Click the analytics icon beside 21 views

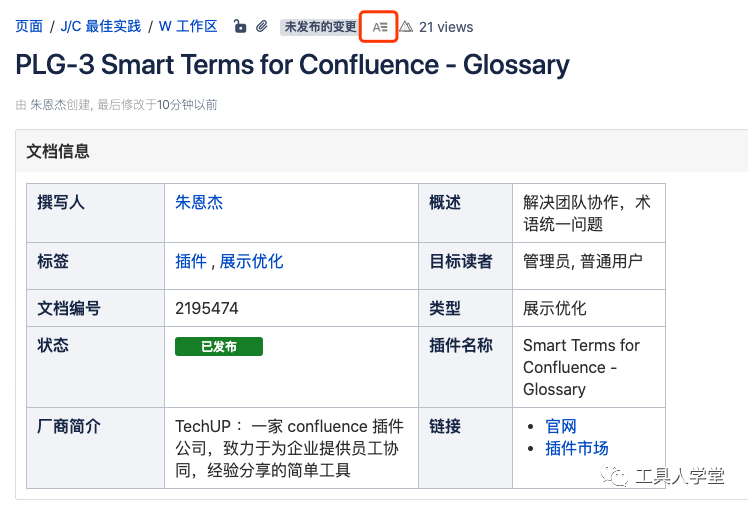point(406,27)
